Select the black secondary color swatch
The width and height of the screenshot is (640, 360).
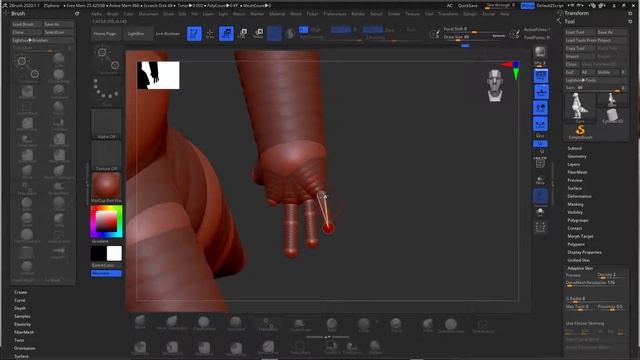click(x=98, y=253)
